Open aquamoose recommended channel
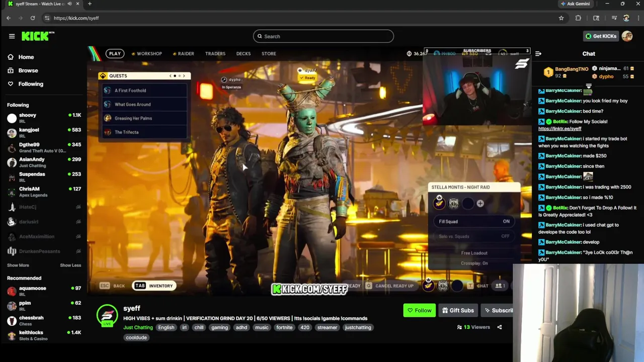 (x=44, y=291)
